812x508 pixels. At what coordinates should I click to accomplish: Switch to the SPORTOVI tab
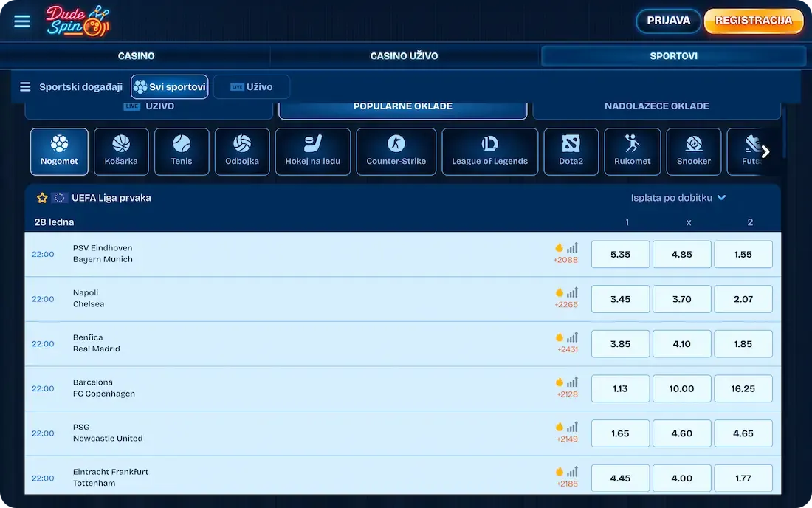[x=674, y=56]
